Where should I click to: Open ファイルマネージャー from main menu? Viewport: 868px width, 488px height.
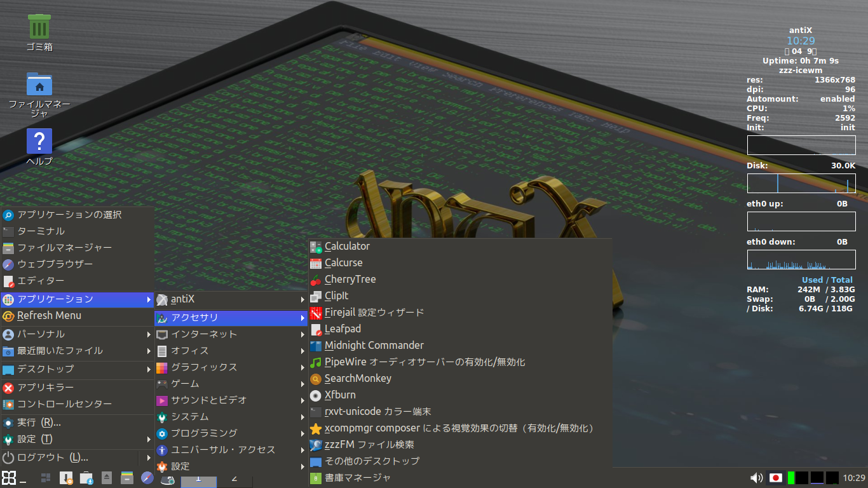point(78,248)
